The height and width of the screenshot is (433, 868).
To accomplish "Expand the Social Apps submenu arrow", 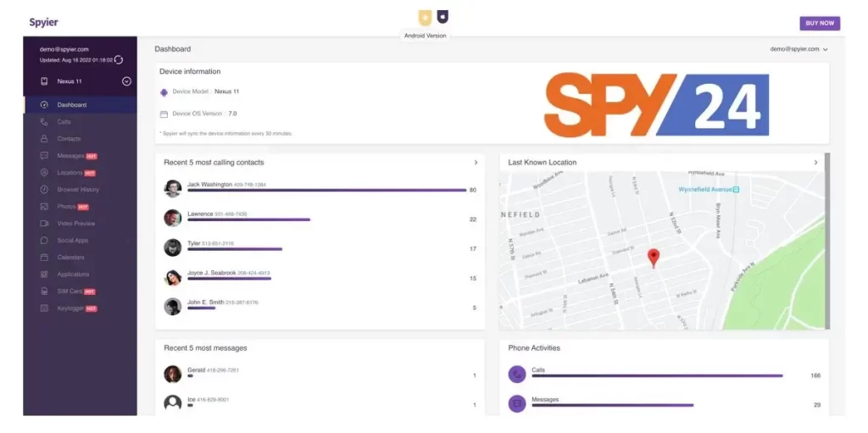I will click(x=128, y=241).
